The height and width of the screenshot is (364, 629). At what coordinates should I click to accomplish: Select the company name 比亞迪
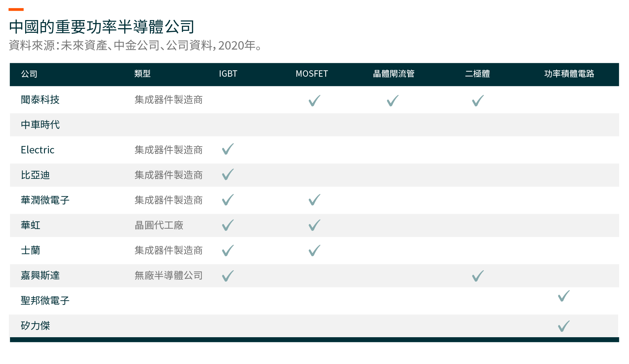click(x=35, y=175)
